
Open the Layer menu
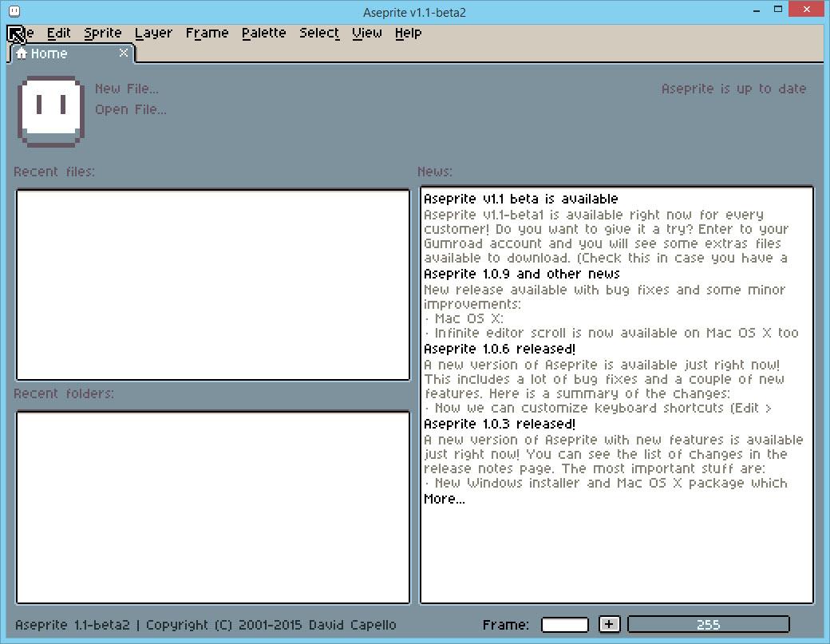click(x=153, y=34)
